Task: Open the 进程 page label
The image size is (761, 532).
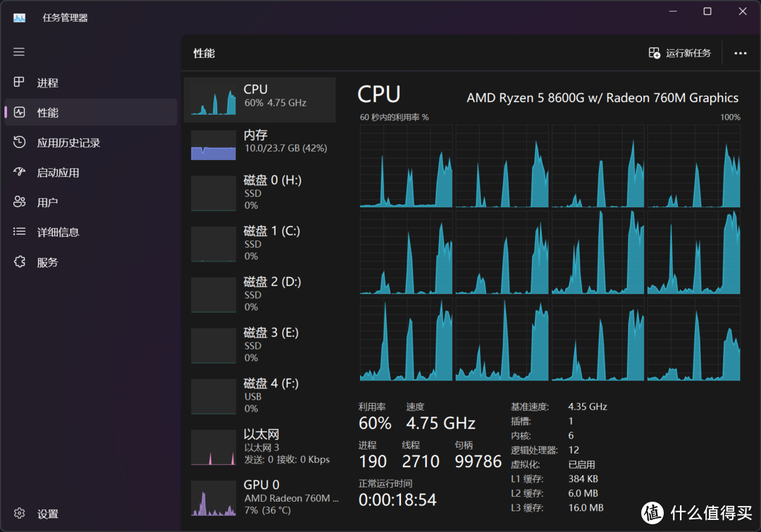Action: tap(48, 83)
